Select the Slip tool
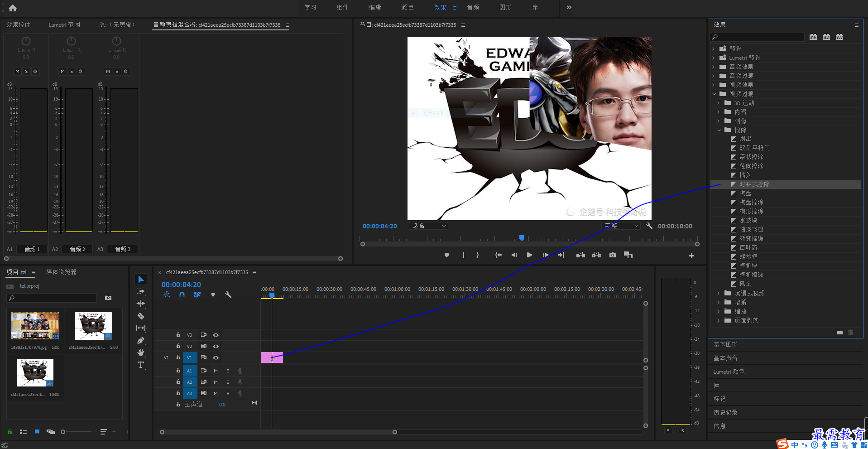The width and height of the screenshot is (868, 449). click(x=141, y=328)
